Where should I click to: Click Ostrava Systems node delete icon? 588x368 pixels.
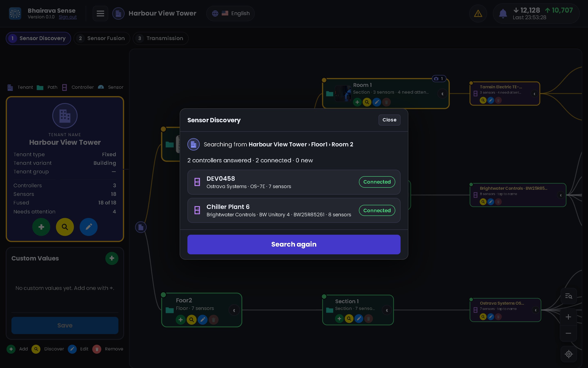click(x=498, y=317)
